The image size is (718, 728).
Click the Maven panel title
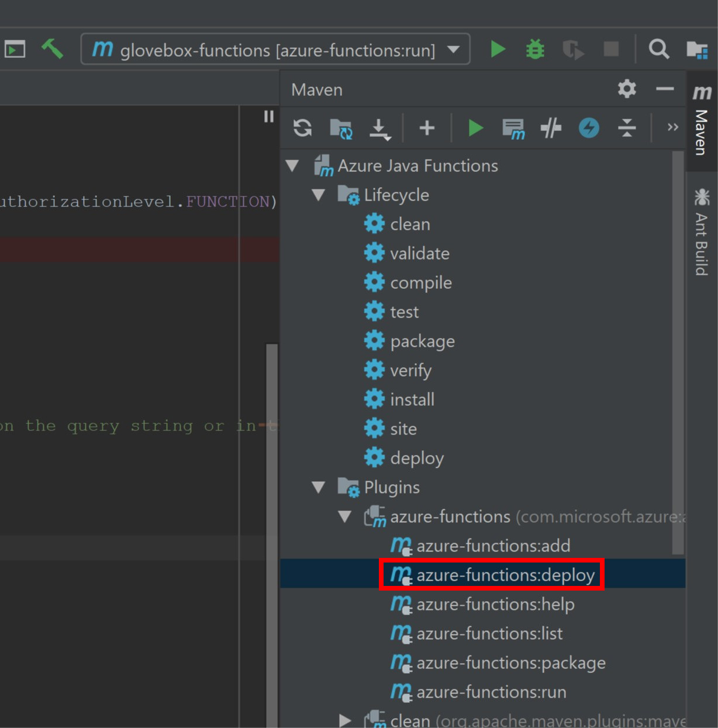click(317, 89)
